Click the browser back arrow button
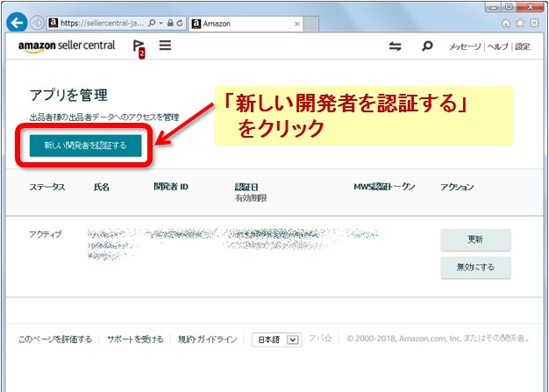This screenshot has width=549, height=392. pos(17,23)
